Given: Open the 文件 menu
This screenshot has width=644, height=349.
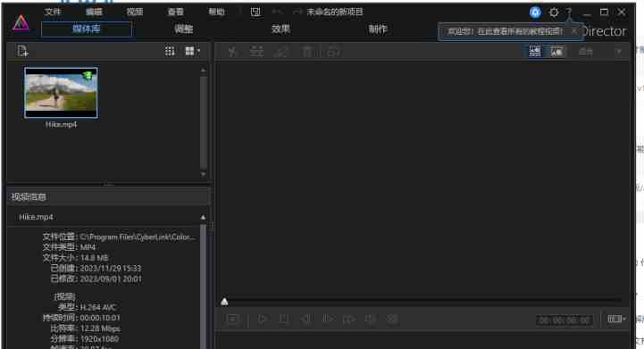Looking at the screenshot, I should (53, 12).
